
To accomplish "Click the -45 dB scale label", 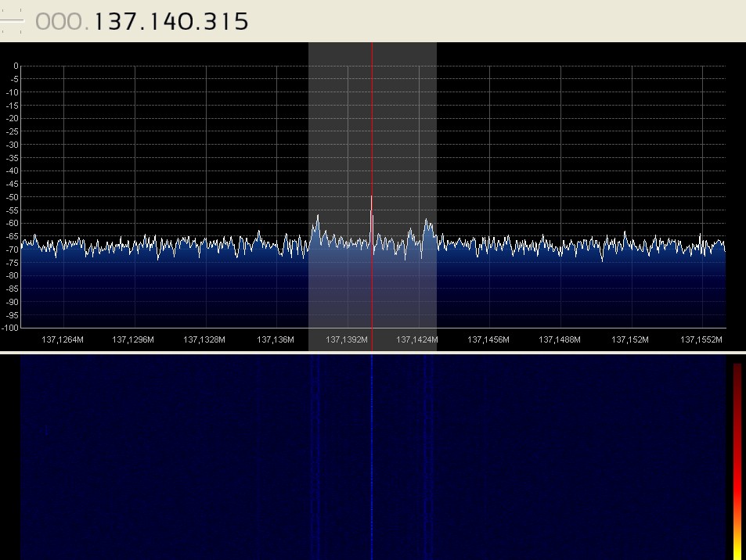I will click(x=13, y=184).
